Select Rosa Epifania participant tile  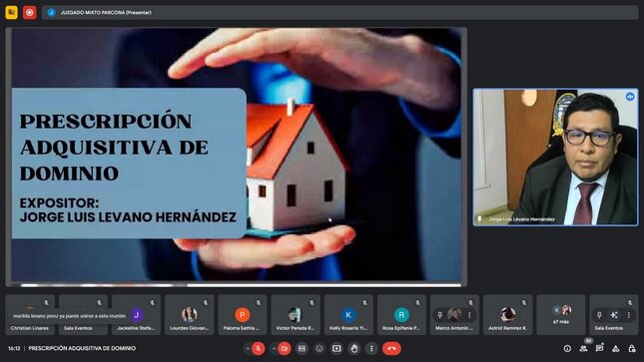(x=401, y=315)
